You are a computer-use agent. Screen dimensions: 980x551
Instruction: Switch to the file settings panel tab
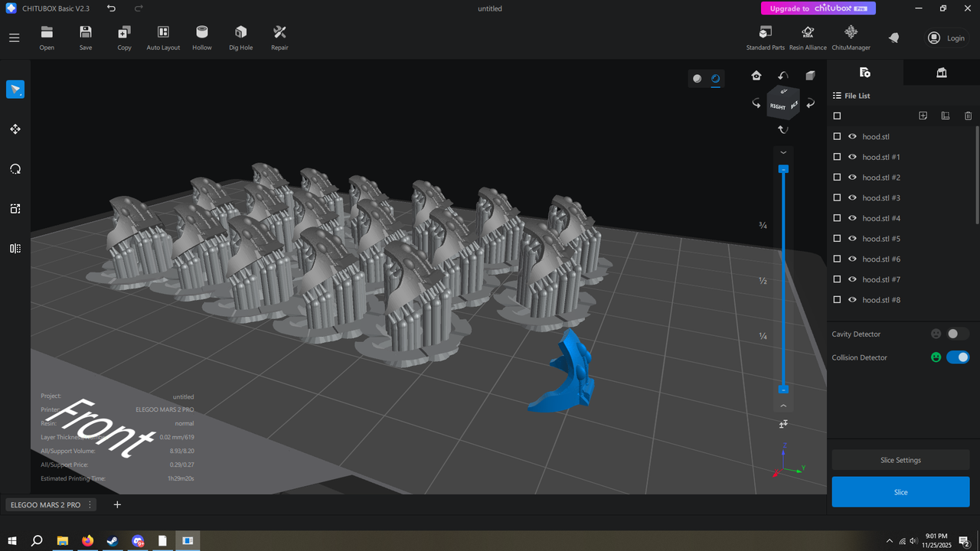point(865,72)
